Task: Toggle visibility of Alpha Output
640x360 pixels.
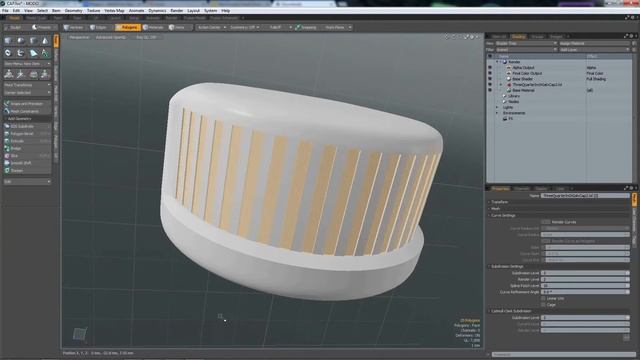Action: [490, 68]
